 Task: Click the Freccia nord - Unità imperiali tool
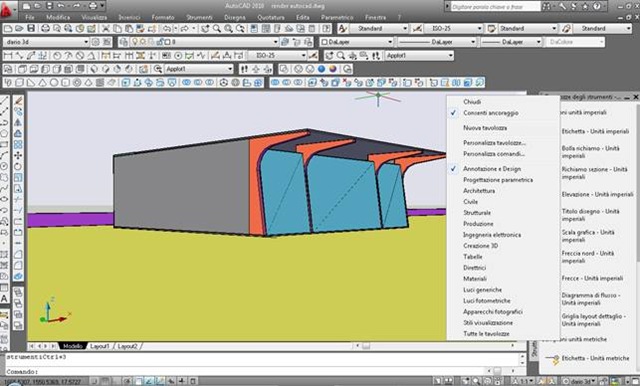[588, 257]
